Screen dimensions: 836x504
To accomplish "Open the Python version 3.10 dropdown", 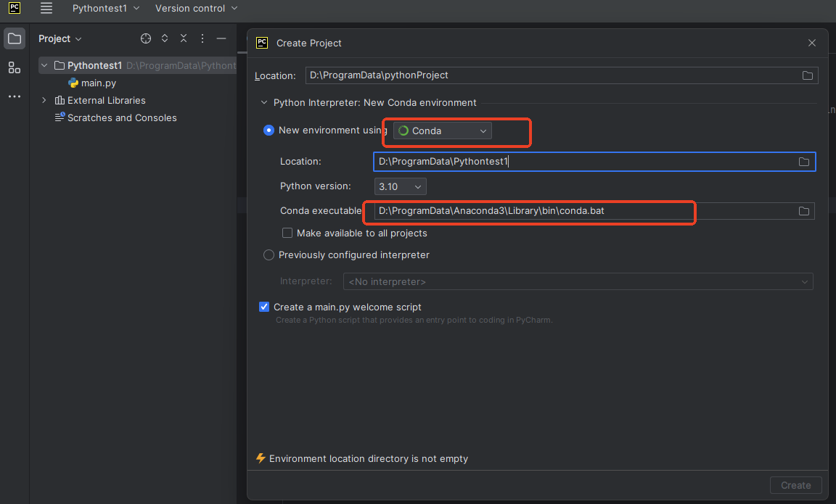I will (400, 186).
